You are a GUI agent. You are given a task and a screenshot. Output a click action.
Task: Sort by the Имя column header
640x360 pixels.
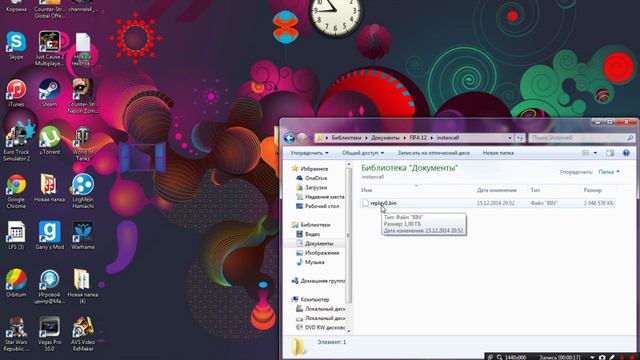(417, 190)
